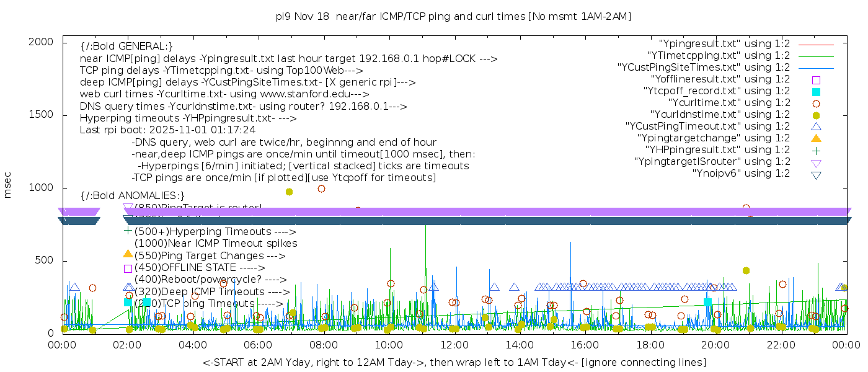The height and width of the screenshot is (372, 868).
Task: Click the yellow filled dot for Ycurldnstime.txt legend
Action: [x=816, y=115]
